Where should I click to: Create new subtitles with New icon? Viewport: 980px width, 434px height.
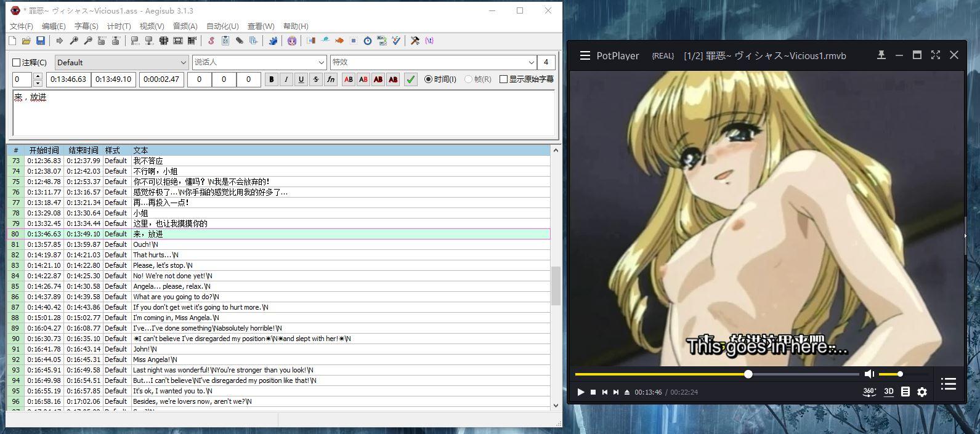tap(12, 41)
